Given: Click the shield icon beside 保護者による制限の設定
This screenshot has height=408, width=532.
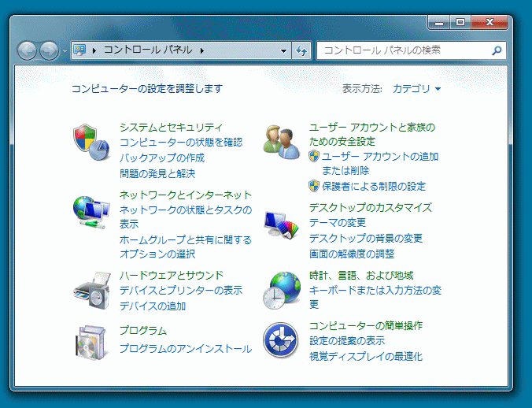Looking at the screenshot, I should [314, 186].
